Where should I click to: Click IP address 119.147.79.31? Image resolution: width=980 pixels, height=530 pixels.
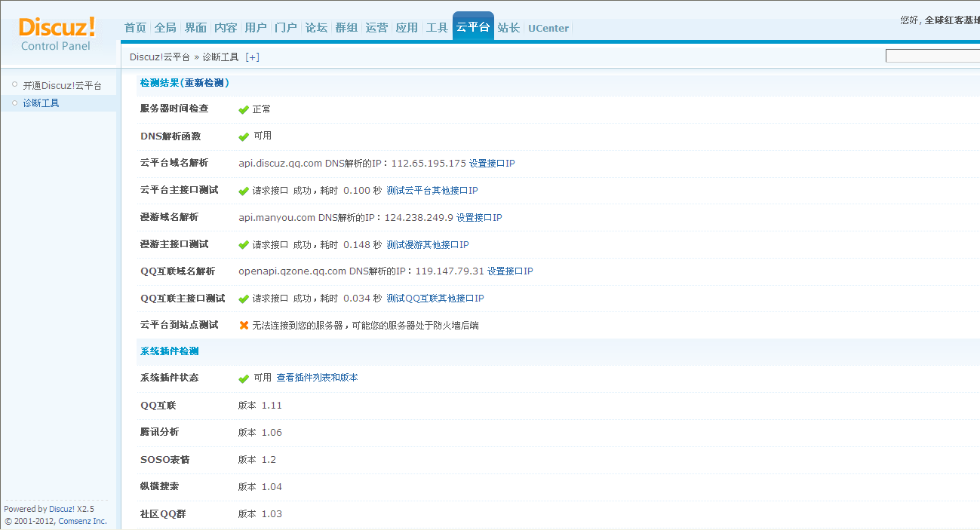(x=450, y=271)
